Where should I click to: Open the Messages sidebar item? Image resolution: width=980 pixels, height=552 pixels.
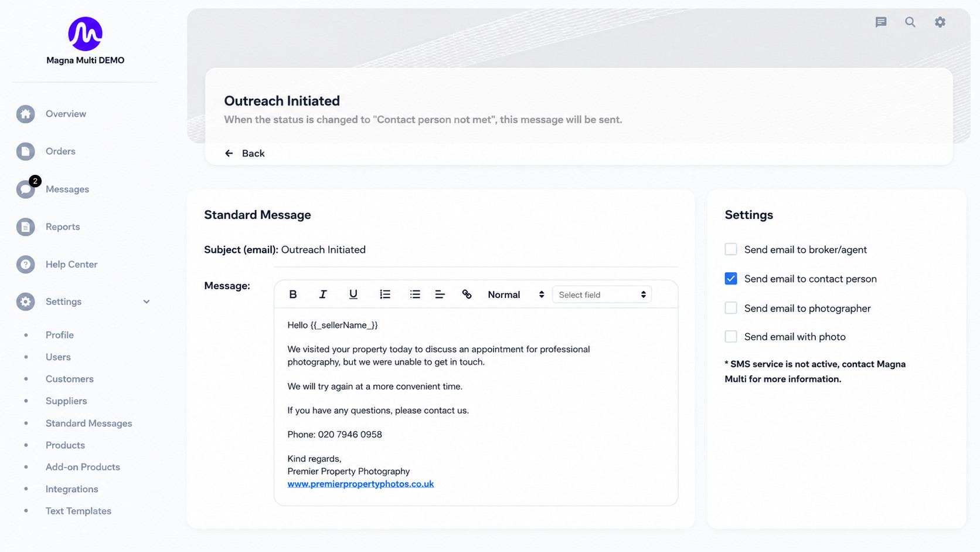pos(67,189)
